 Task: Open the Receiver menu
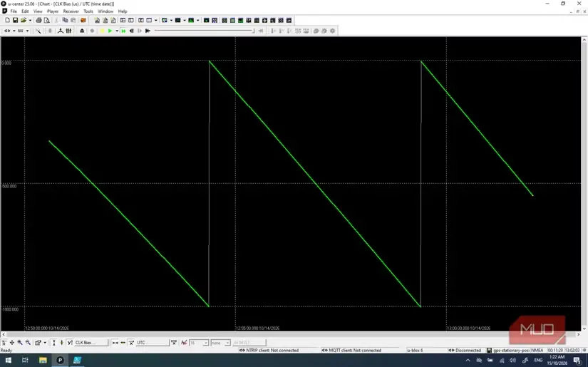coord(71,11)
